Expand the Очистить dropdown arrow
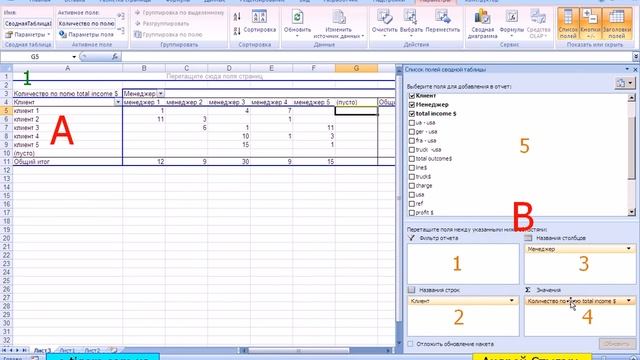 [384, 36]
